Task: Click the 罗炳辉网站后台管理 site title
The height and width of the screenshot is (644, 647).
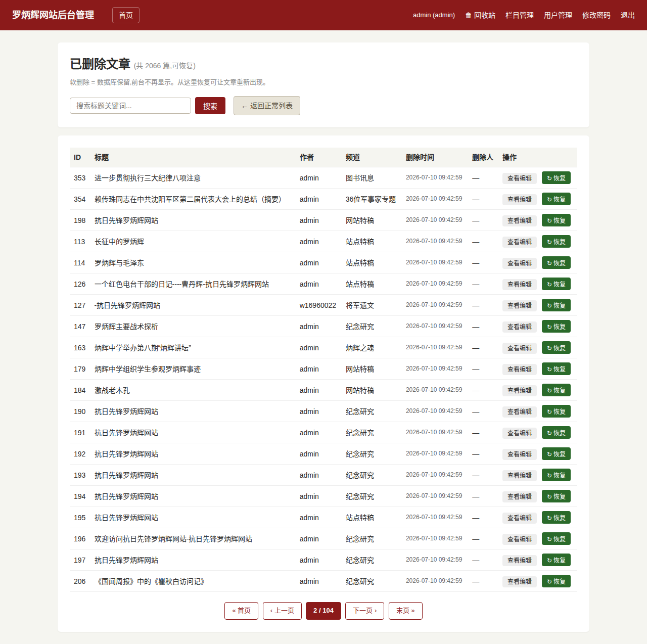Action: (x=53, y=15)
